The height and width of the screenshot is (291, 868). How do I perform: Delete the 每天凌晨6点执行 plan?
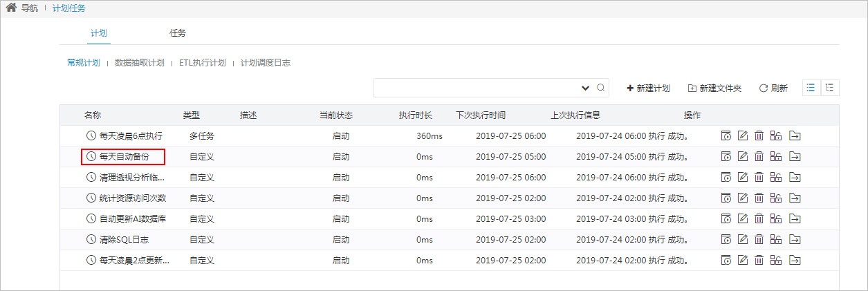(759, 135)
